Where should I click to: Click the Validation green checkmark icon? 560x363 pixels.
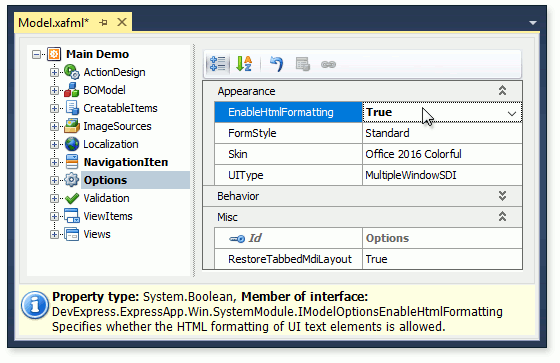click(x=72, y=198)
